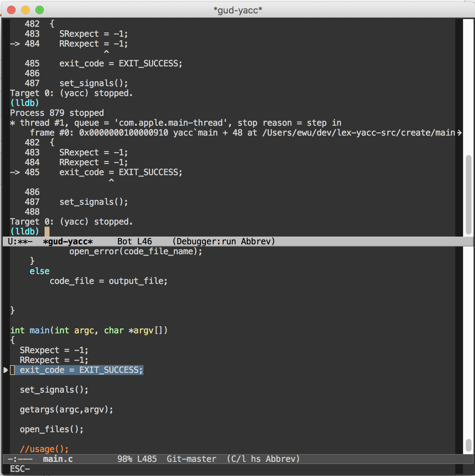Screen dimensions: 475x476
Task: Click the ESC- minibuffer echo area
Action: coord(20,469)
